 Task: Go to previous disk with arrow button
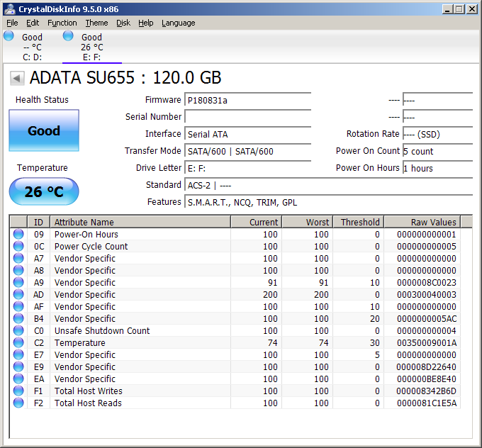(17, 79)
